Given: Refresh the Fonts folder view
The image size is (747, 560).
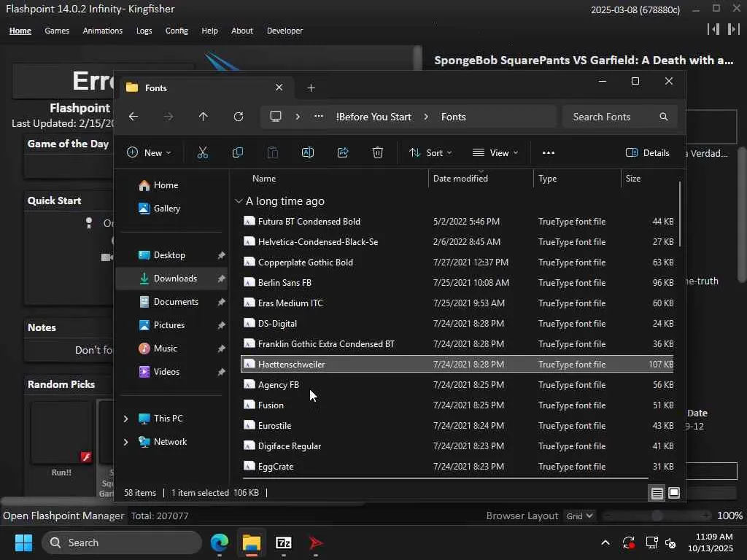Looking at the screenshot, I should tap(239, 117).
